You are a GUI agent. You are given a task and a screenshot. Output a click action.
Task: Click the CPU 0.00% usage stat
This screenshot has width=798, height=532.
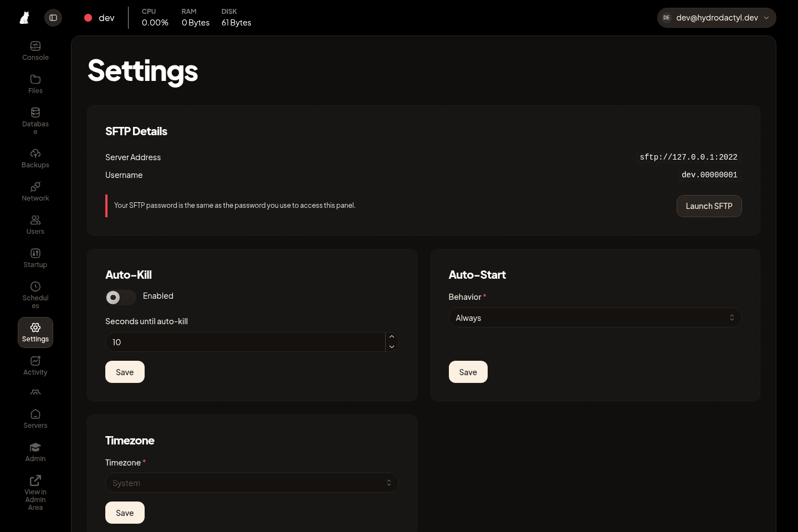click(155, 18)
